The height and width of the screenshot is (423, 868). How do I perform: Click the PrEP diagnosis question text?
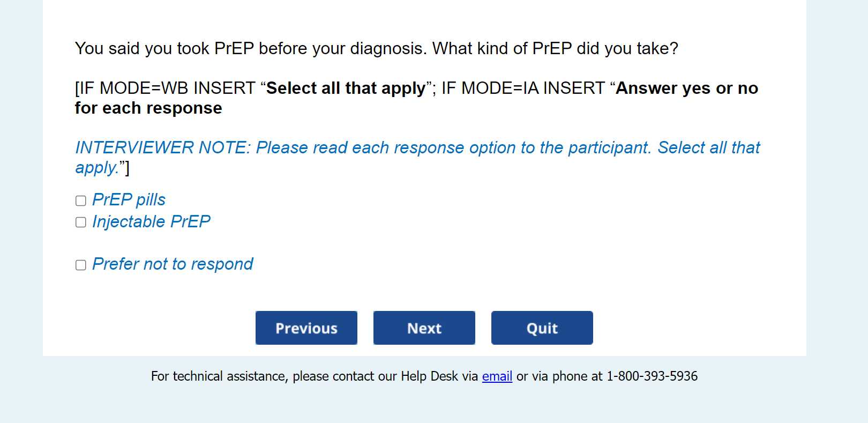click(x=376, y=49)
